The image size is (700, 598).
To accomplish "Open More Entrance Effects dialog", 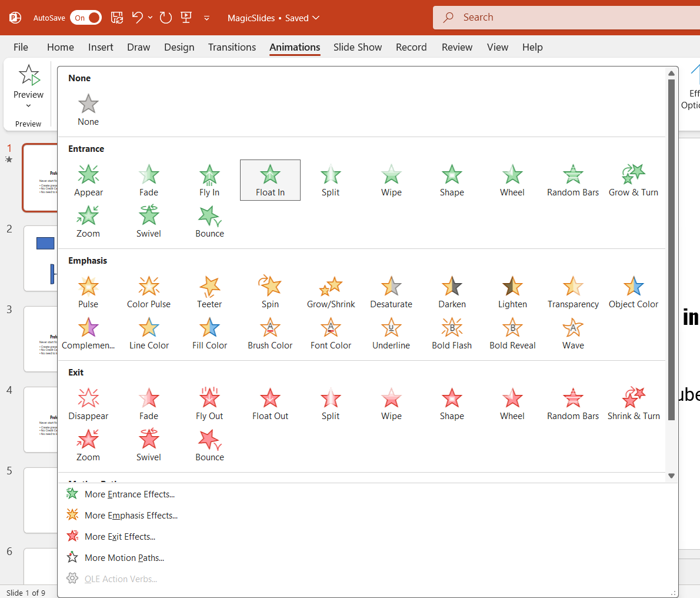I will pos(129,494).
